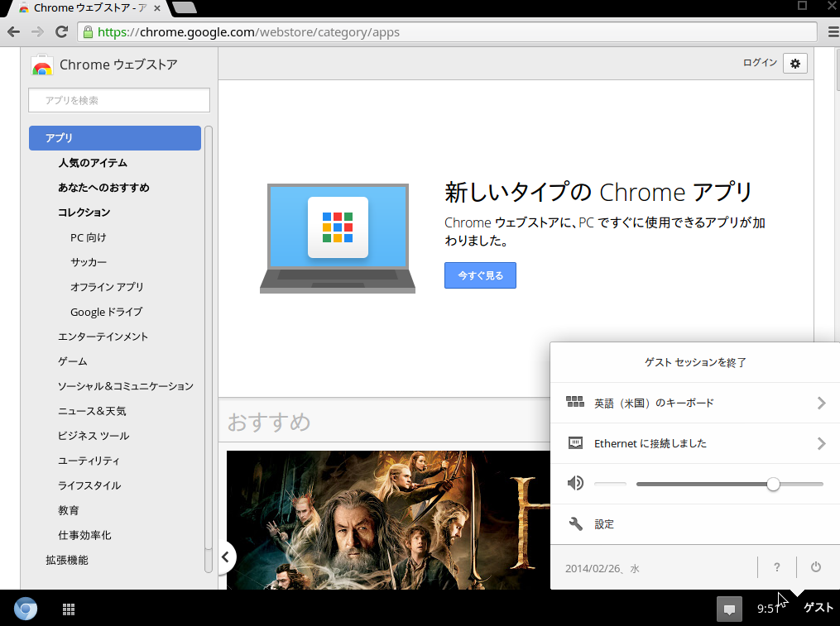Image resolution: width=840 pixels, height=626 pixels.
Task: Click the laptop promo image
Action: click(338, 238)
